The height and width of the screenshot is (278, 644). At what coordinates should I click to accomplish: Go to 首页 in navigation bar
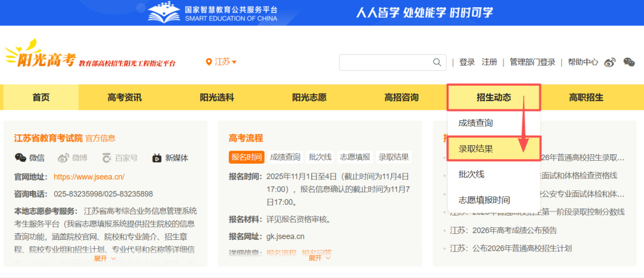[x=41, y=97]
